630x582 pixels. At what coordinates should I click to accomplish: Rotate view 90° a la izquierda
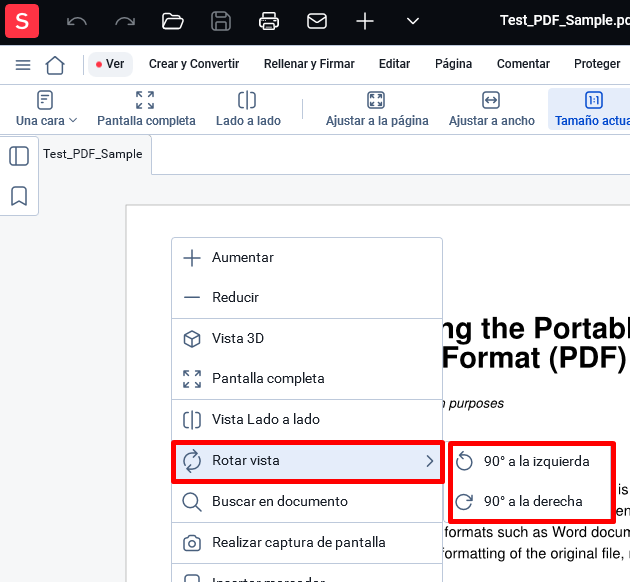tap(531, 462)
